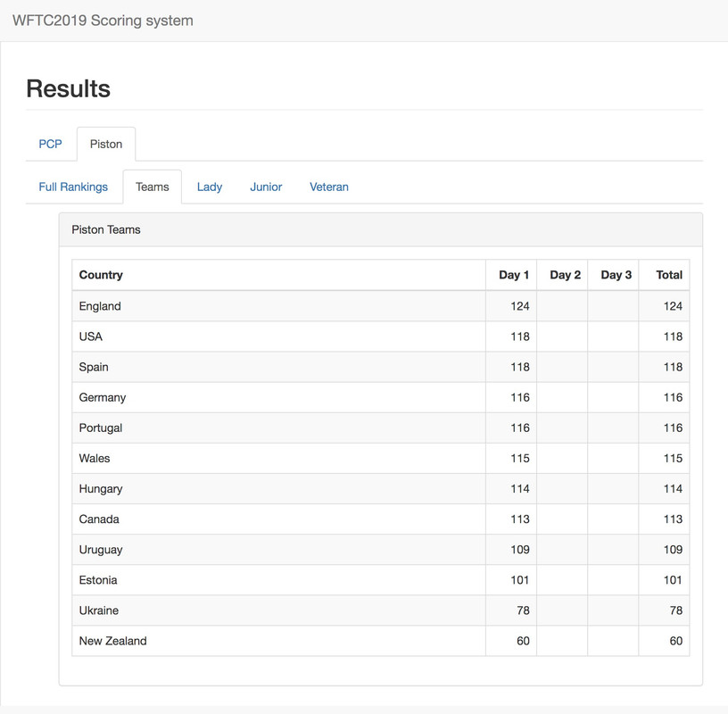Select the Ukraine country cell

279,610
